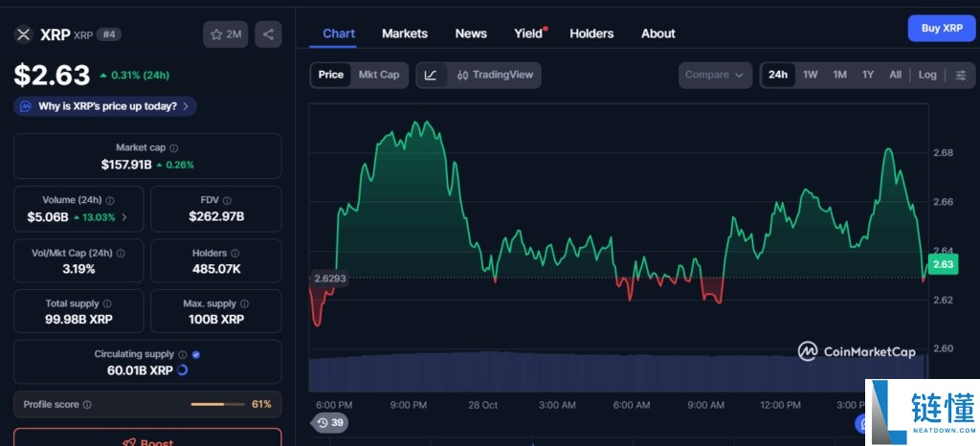
Task: Open Volume (24h) info icon
Action: click(110, 201)
